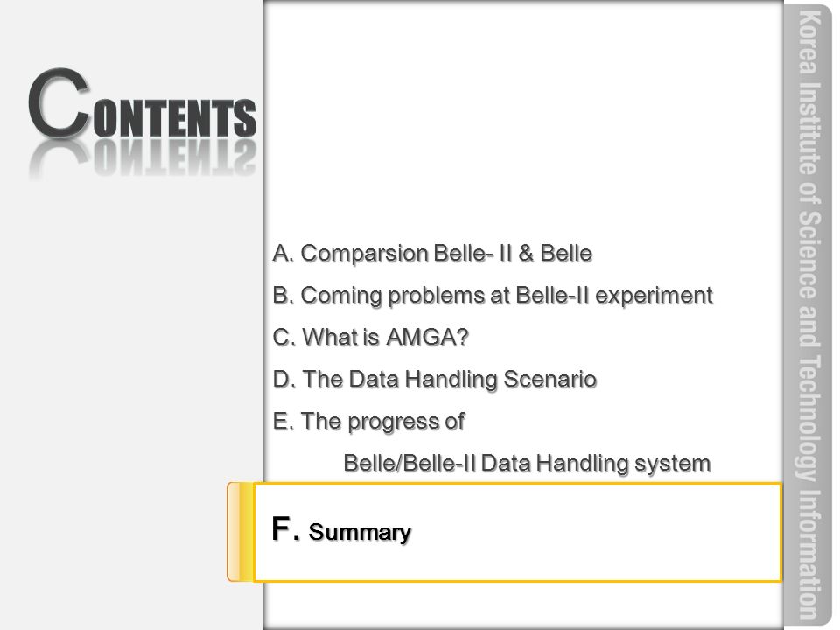This screenshot has width=840, height=630.
Task: Select B. Coming problems at Belle-II experiment
Action: tap(493, 296)
